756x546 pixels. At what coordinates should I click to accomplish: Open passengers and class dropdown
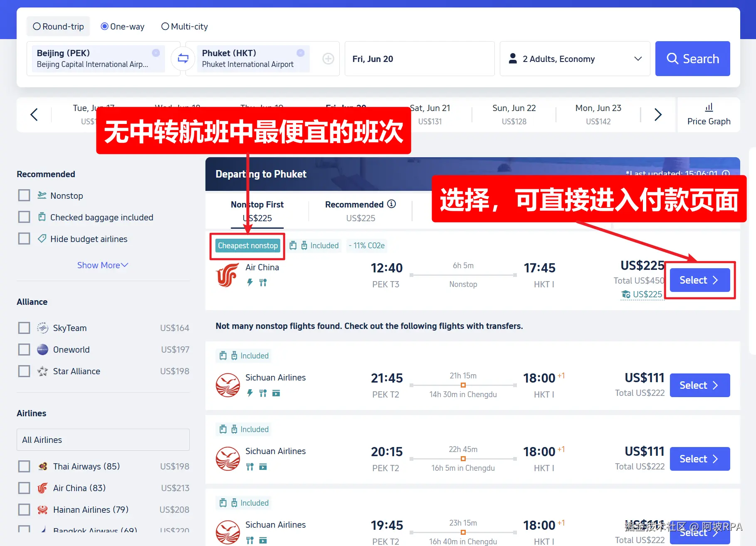[x=575, y=59]
